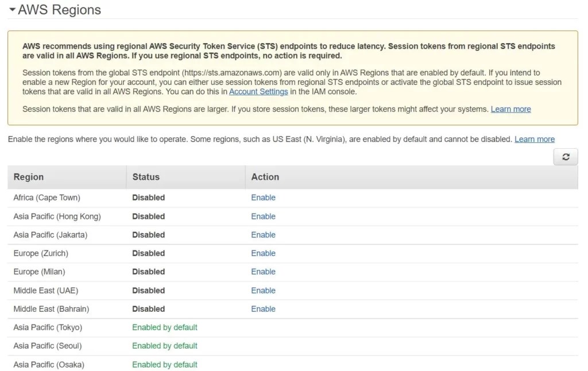Enable the Middle East (UAE) region
588x371 pixels.
(x=263, y=290)
